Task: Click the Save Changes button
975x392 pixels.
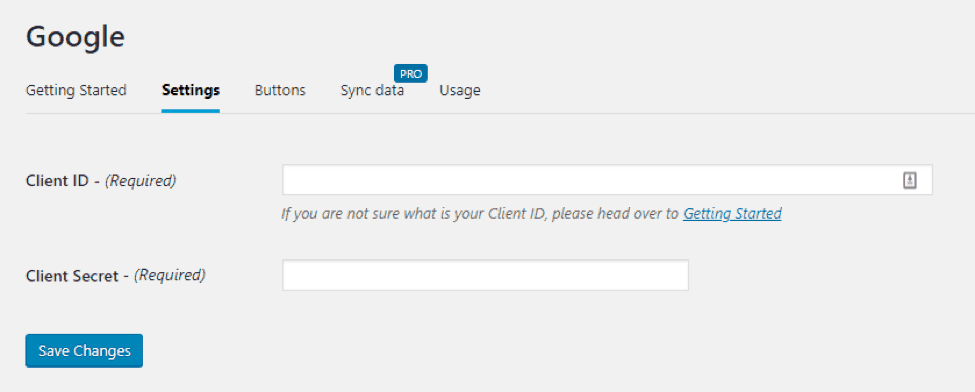Action: tap(84, 351)
